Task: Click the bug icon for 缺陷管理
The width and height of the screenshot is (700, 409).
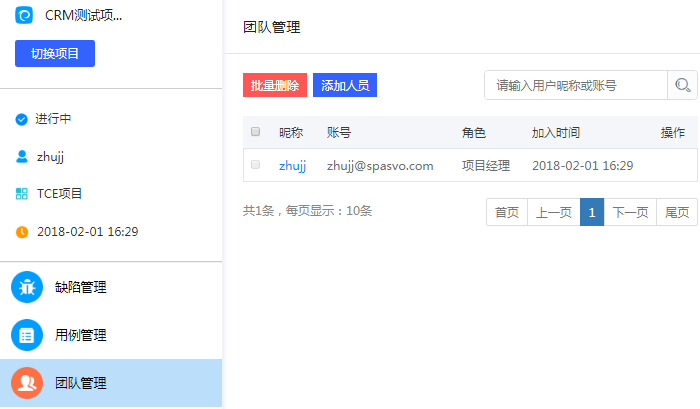Action: coord(27,287)
